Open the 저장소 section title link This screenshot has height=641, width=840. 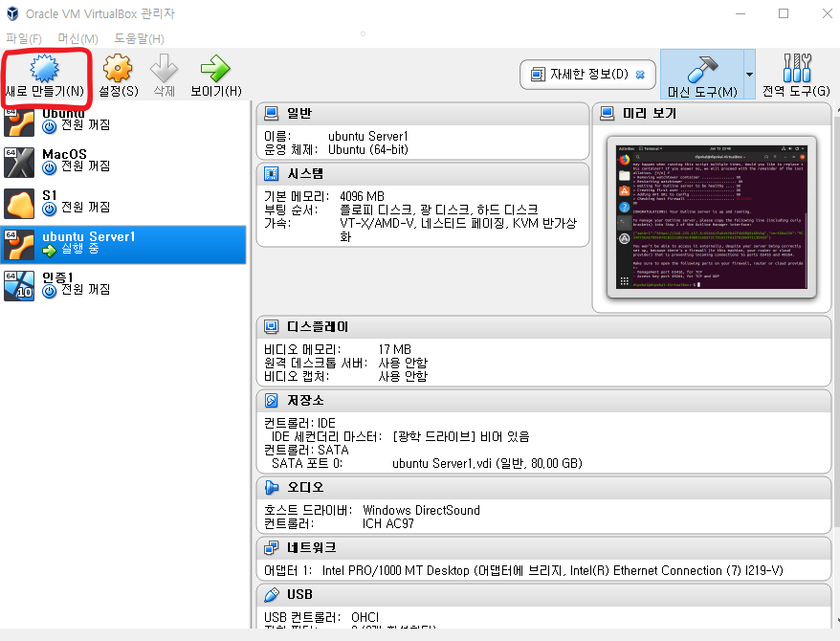tap(305, 401)
